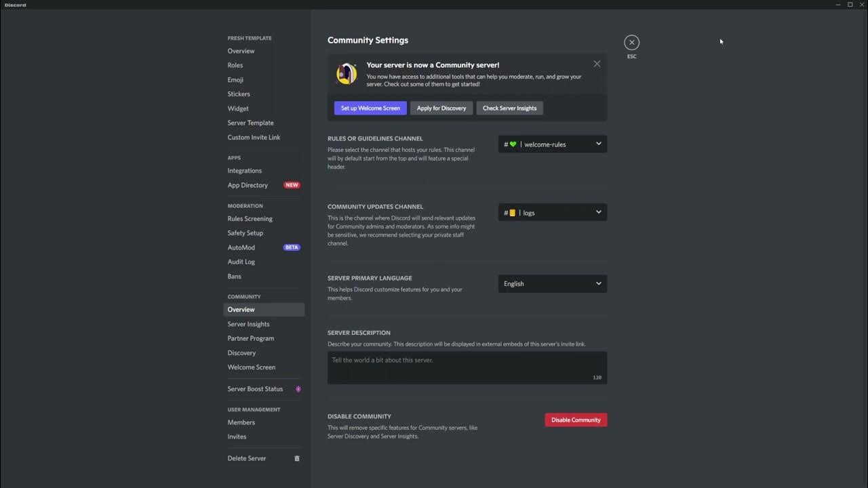
Task: Open Overview under Fresh Template
Action: click(x=264, y=51)
